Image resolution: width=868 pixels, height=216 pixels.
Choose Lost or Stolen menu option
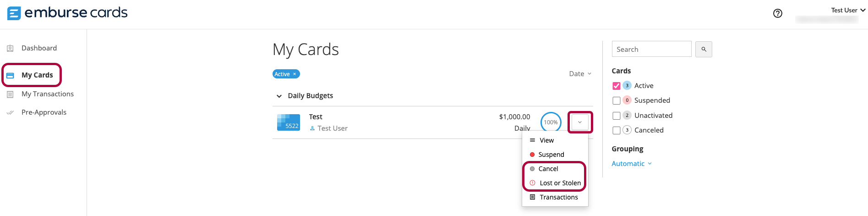(x=560, y=183)
